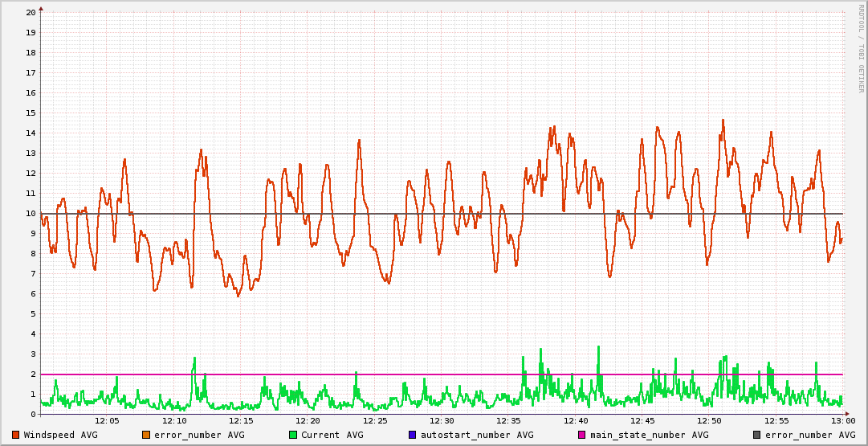Click the 5 value on the Y axis
Viewport: 868px width, 446px height.
coord(33,314)
